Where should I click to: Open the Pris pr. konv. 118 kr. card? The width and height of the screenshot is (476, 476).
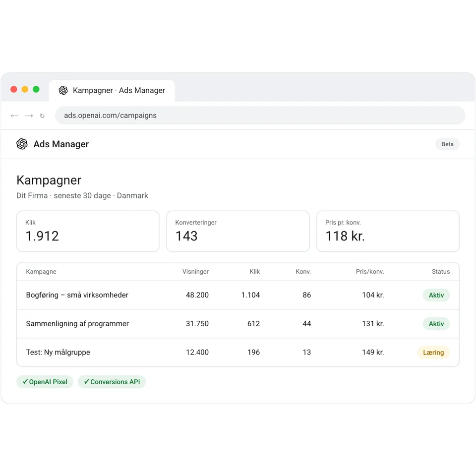point(388,232)
